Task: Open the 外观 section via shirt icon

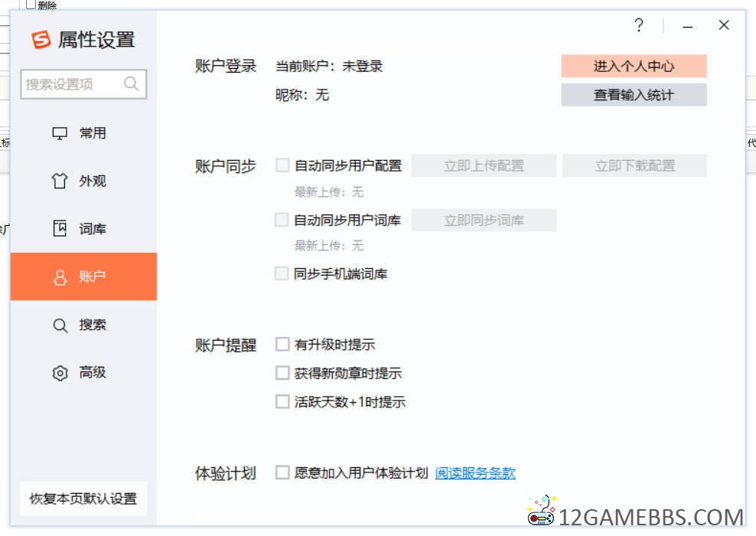Action: click(x=60, y=181)
